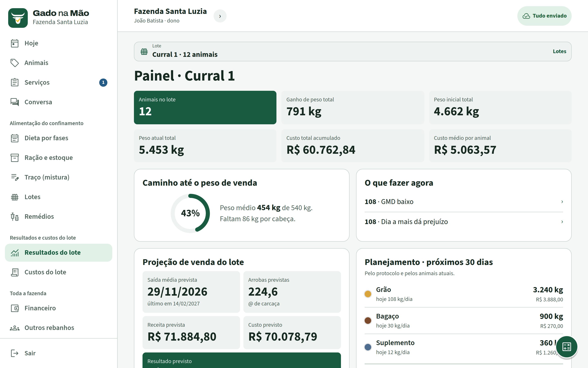Click the Bagaço 900 kg amount
Image resolution: width=588 pixels, height=368 pixels.
click(551, 316)
